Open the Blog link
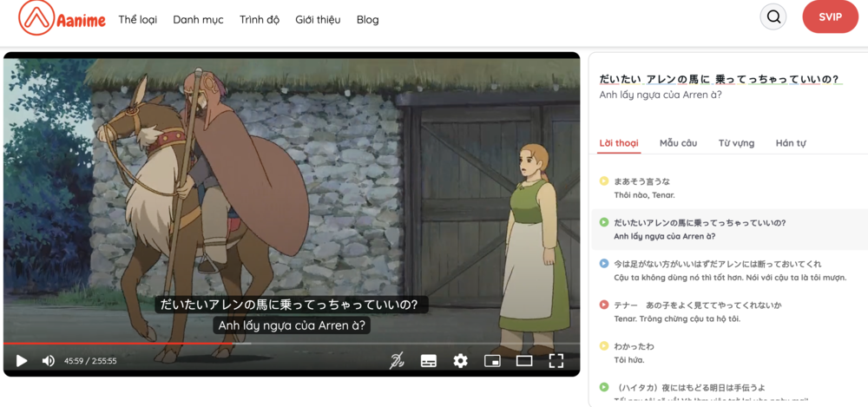This screenshot has width=868, height=407. tap(367, 19)
